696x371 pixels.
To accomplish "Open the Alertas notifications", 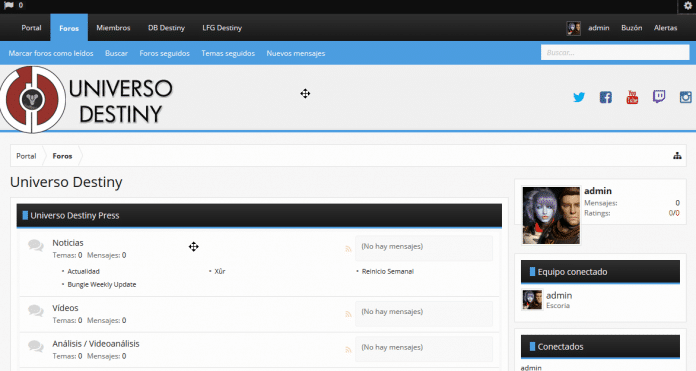I will coord(665,28).
